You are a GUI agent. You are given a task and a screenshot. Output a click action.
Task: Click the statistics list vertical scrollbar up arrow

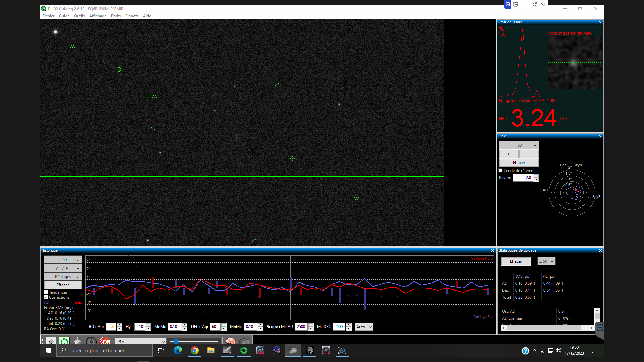(597, 311)
